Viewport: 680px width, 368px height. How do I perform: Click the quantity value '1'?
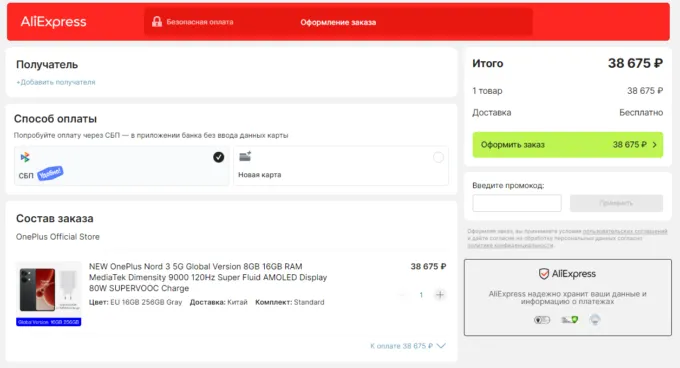(x=421, y=295)
